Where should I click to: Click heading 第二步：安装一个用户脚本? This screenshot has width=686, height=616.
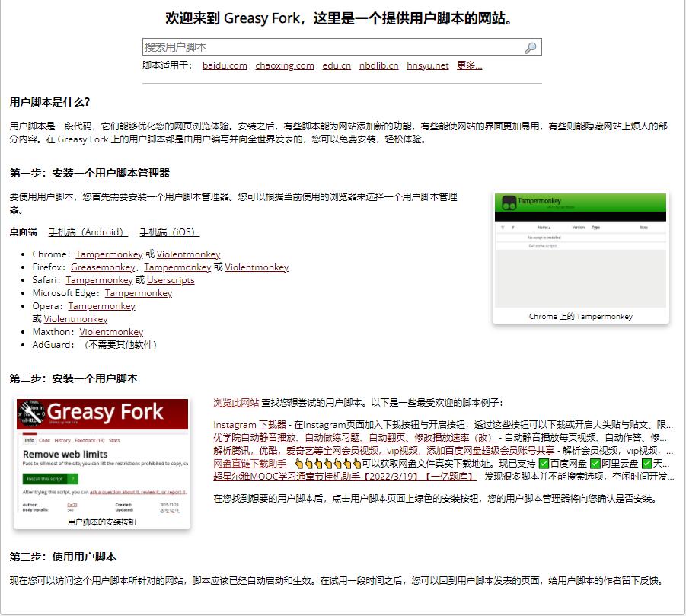pos(74,379)
